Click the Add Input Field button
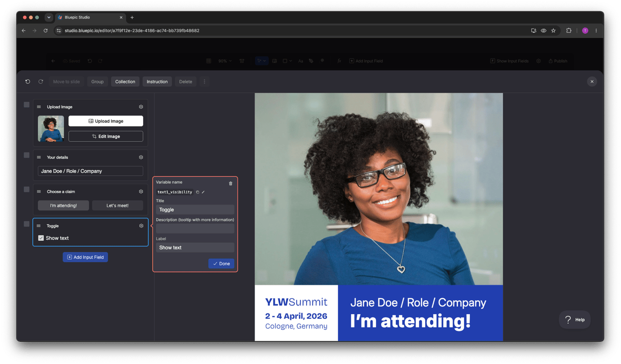 [x=85, y=257]
